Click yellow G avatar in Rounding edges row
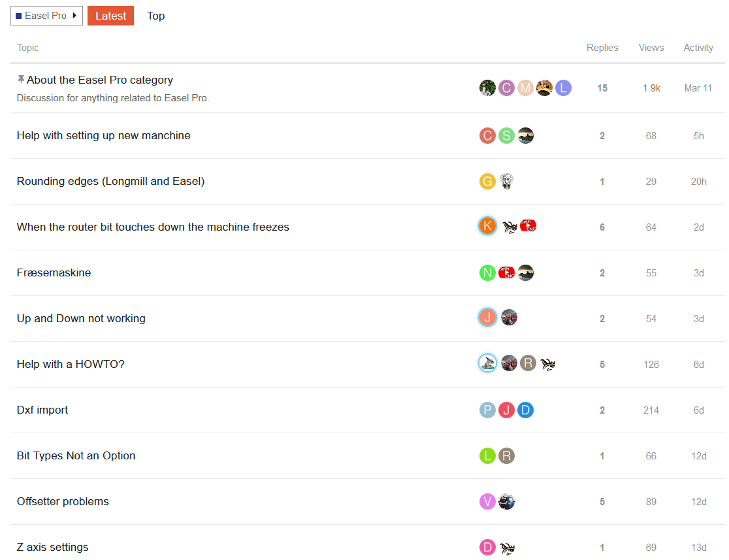Screen dimensions: 729x560 (x=487, y=181)
